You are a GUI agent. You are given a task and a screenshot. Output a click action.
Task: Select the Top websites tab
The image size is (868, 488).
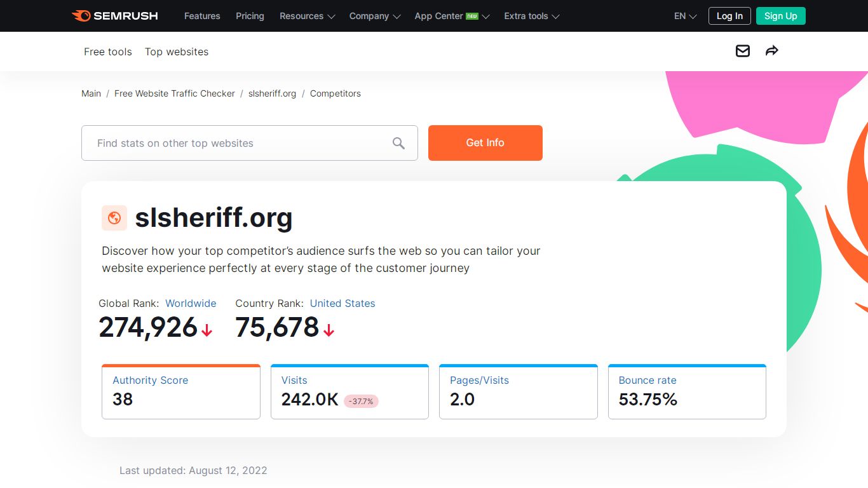coord(177,51)
